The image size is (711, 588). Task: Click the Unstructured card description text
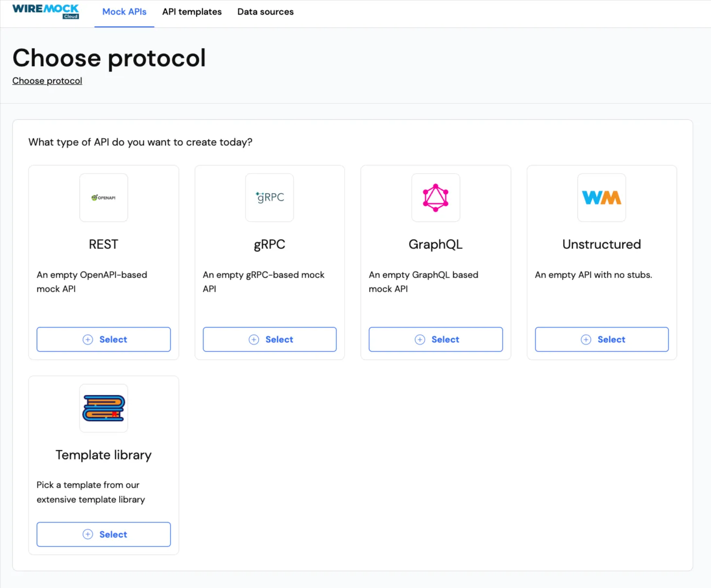click(593, 274)
